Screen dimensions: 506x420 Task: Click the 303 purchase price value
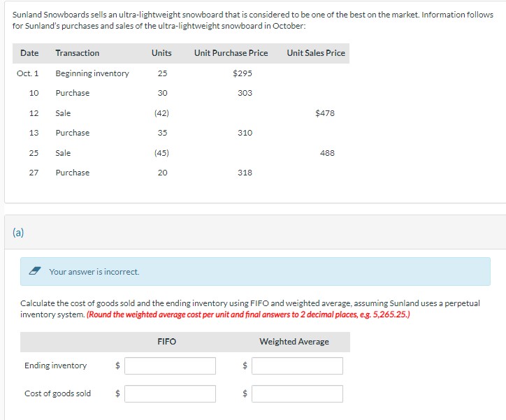245,93
